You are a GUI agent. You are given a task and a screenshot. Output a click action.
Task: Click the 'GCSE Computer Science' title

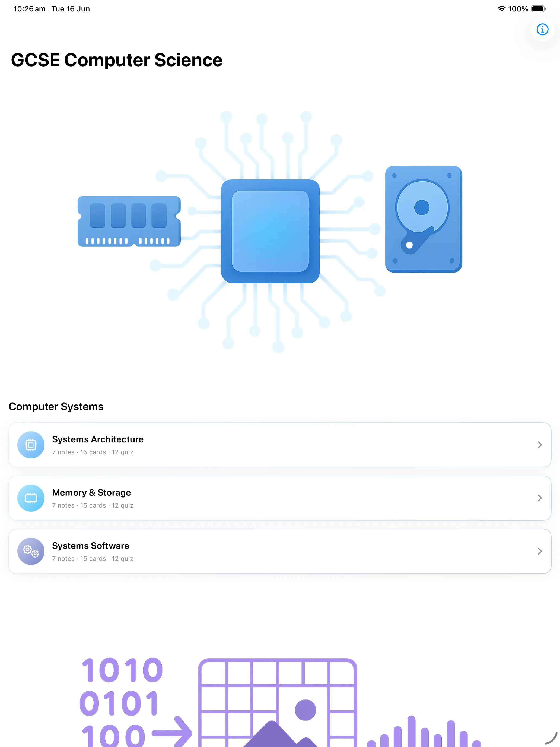(117, 60)
